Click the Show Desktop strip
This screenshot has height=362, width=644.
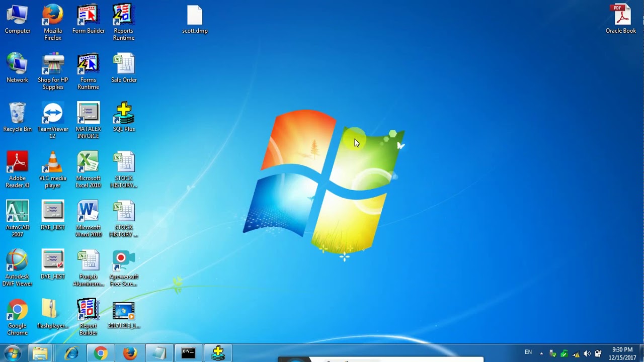tap(641, 353)
